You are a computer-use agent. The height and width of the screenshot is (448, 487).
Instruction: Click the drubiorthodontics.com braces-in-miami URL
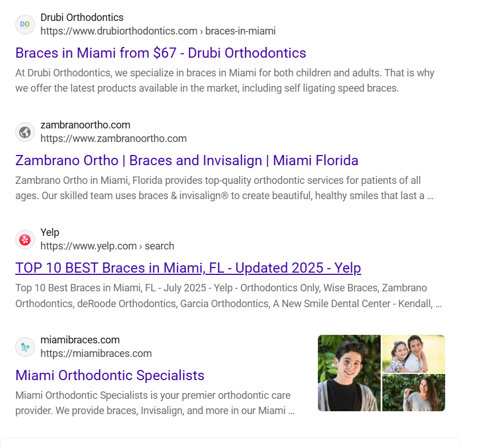tap(158, 31)
